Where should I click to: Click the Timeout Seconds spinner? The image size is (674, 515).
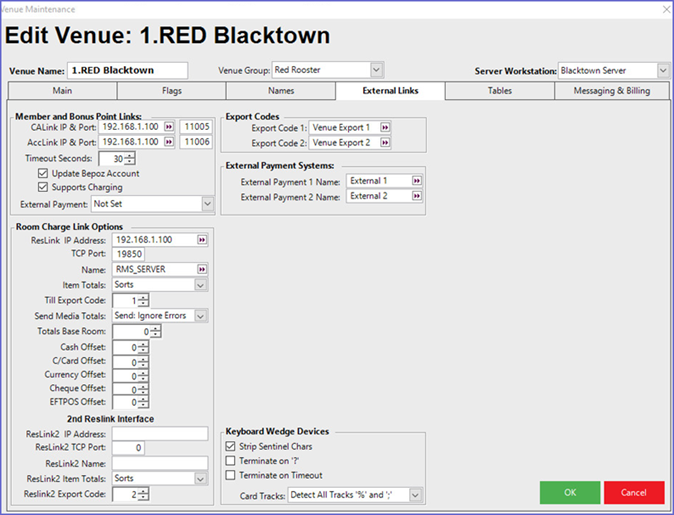coord(130,159)
